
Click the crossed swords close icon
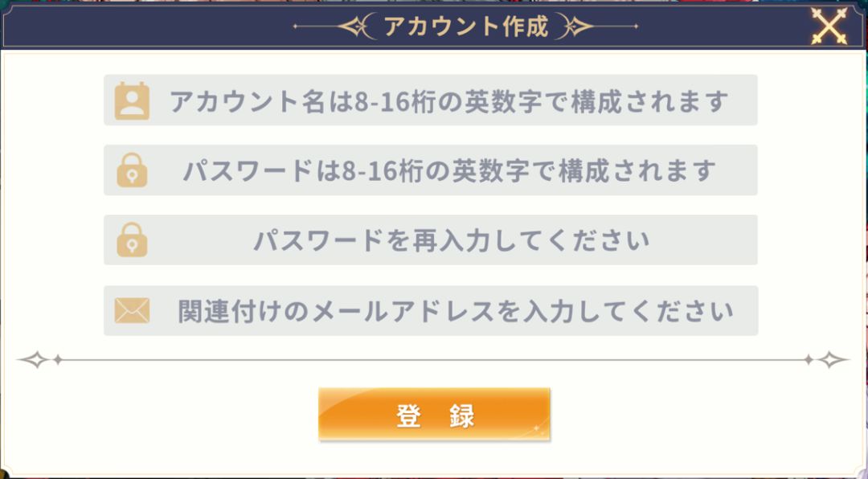[828, 27]
